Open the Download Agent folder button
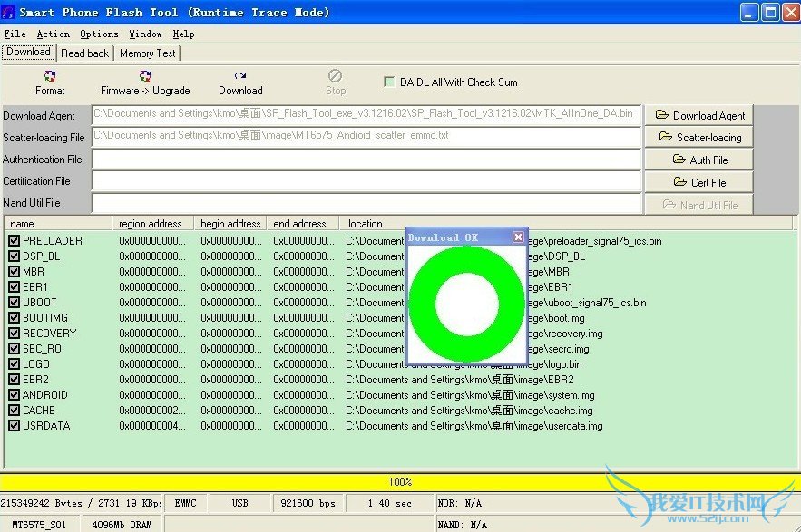 tap(699, 115)
